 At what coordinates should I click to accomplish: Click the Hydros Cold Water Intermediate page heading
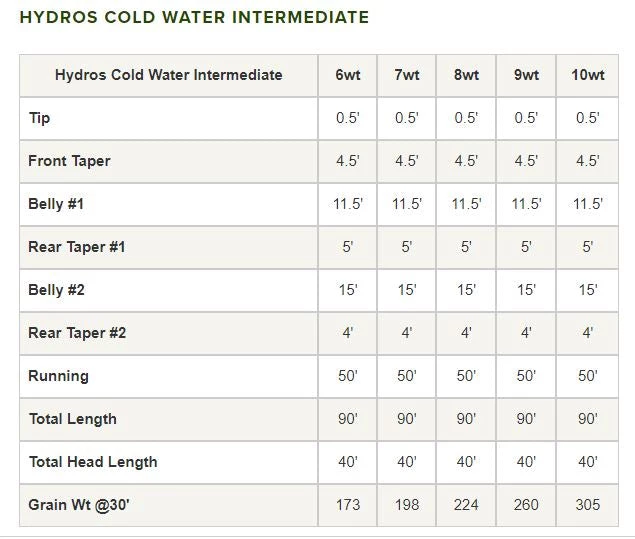194,18
